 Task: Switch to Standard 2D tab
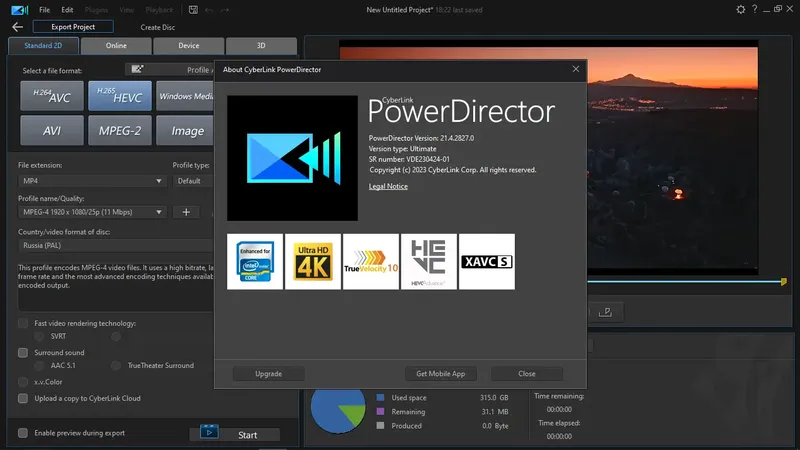click(x=43, y=45)
